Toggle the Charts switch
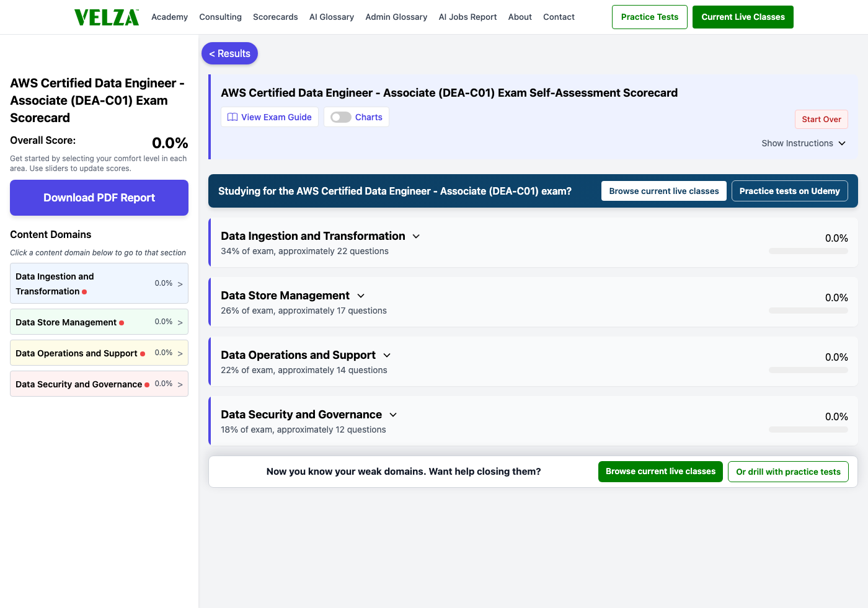This screenshot has width=868, height=608. 340,117
